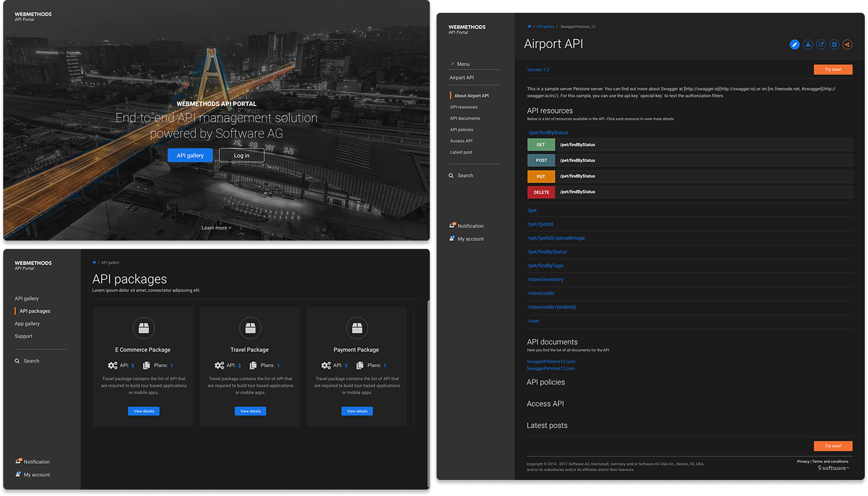
Task: Click the Search magnifier in Airport API sidebar
Action: [x=451, y=175]
